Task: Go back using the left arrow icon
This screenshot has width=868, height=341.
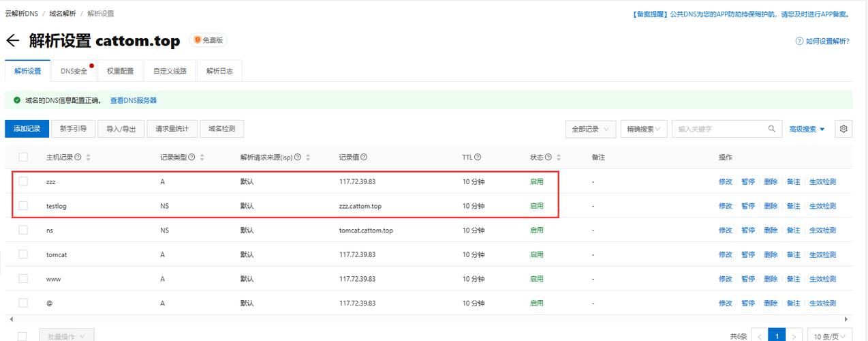Action: pos(12,41)
